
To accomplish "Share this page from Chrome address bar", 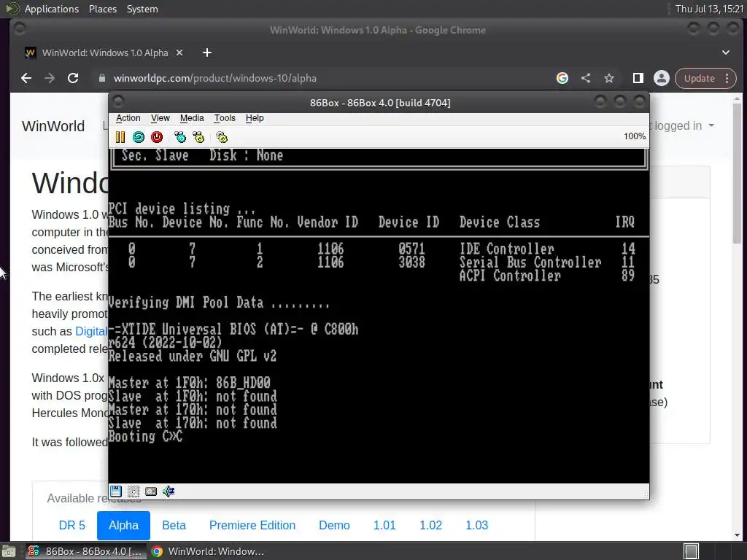I will pyautogui.click(x=586, y=78).
